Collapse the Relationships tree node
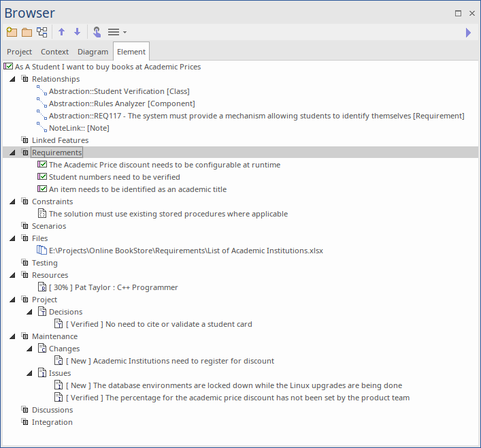This screenshot has width=481, height=448. pyautogui.click(x=12, y=79)
